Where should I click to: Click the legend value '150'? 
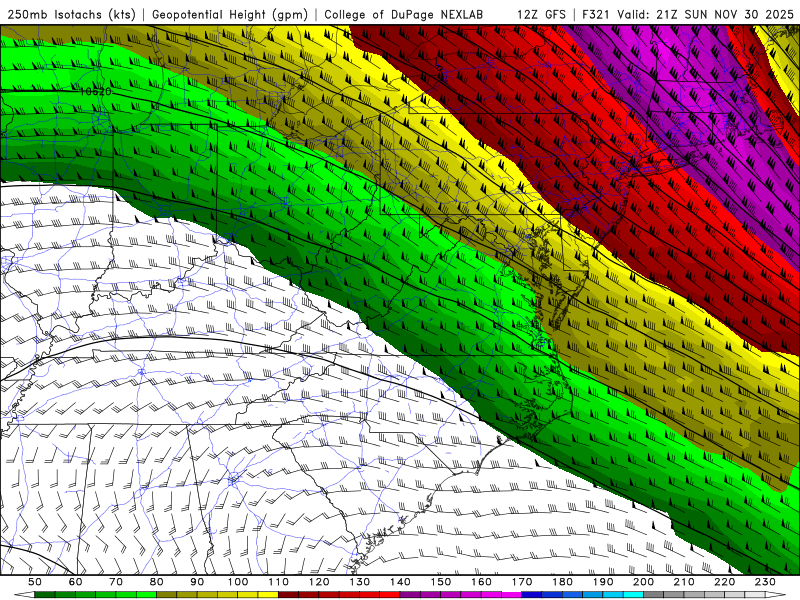click(441, 582)
